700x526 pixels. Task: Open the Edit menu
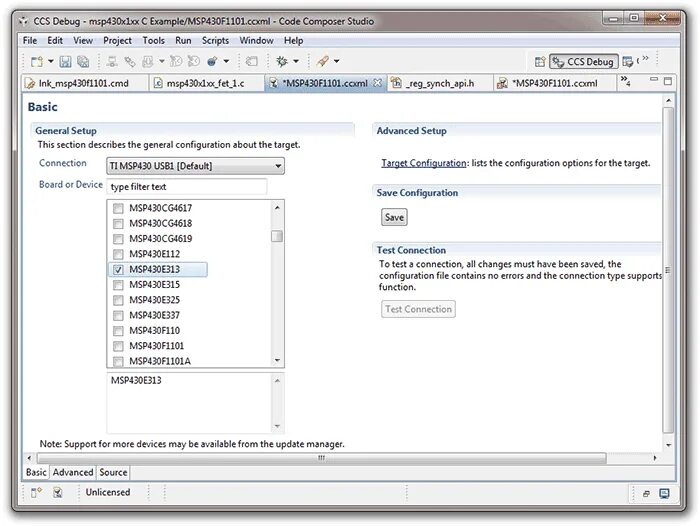[55, 40]
